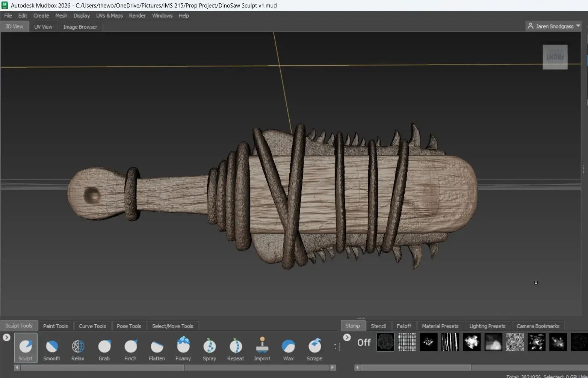This screenshot has height=378, width=588.
Task: Turn stamp Off
Action: click(364, 342)
